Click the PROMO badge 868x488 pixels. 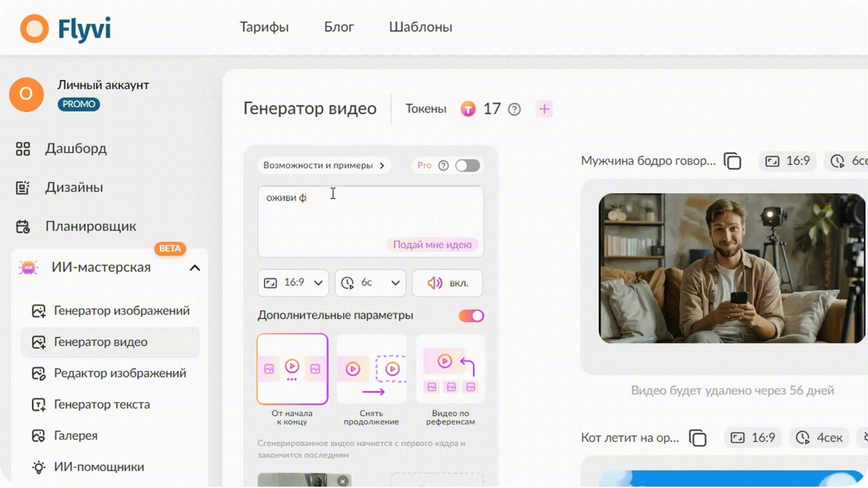(x=79, y=104)
